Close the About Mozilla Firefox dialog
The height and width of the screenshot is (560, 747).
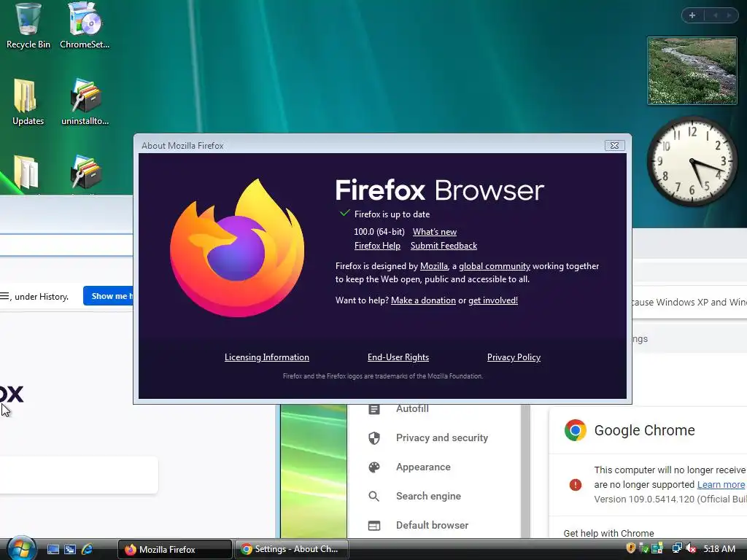pyautogui.click(x=614, y=145)
